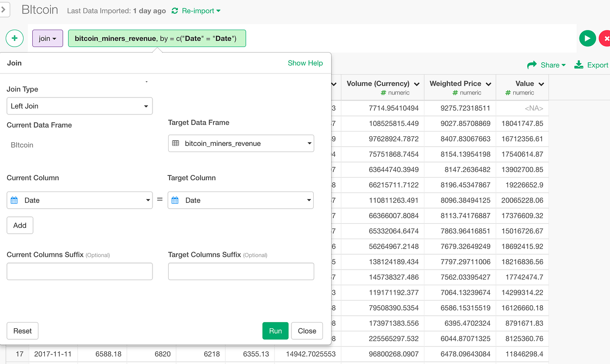The image size is (610, 364).
Task: Click the Share arrow icon
Action: tap(533, 65)
